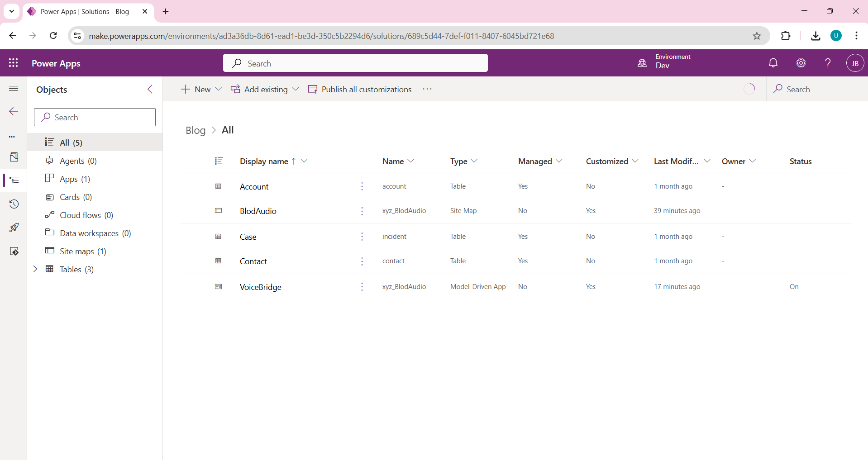Open the notifications bell
The height and width of the screenshot is (460, 868).
click(x=773, y=63)
